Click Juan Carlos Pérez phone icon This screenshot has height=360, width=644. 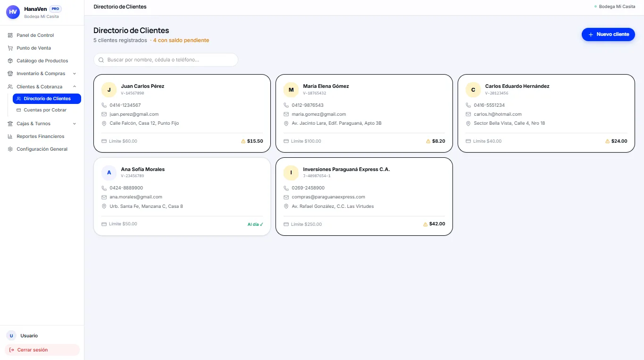point(104,105)
